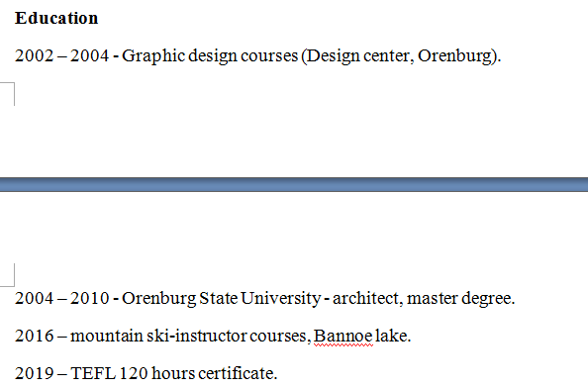Click the misspelled underlined word "Bannoe"

(343, 337)
